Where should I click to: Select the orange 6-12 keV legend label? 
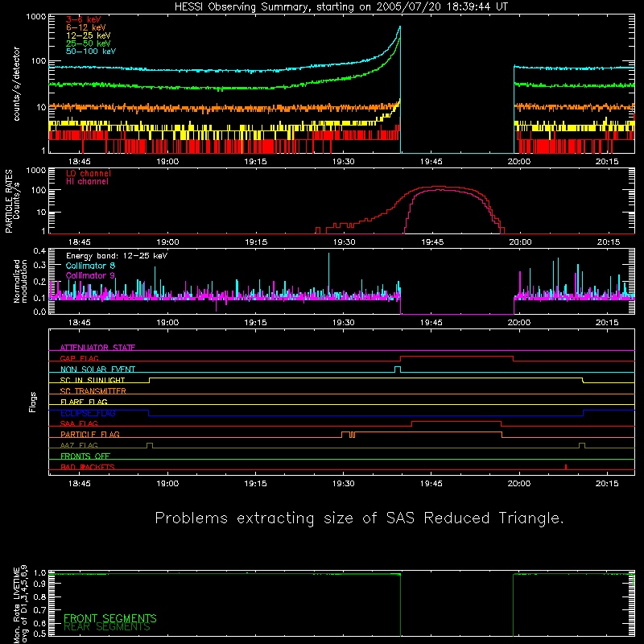pos(86,27)
